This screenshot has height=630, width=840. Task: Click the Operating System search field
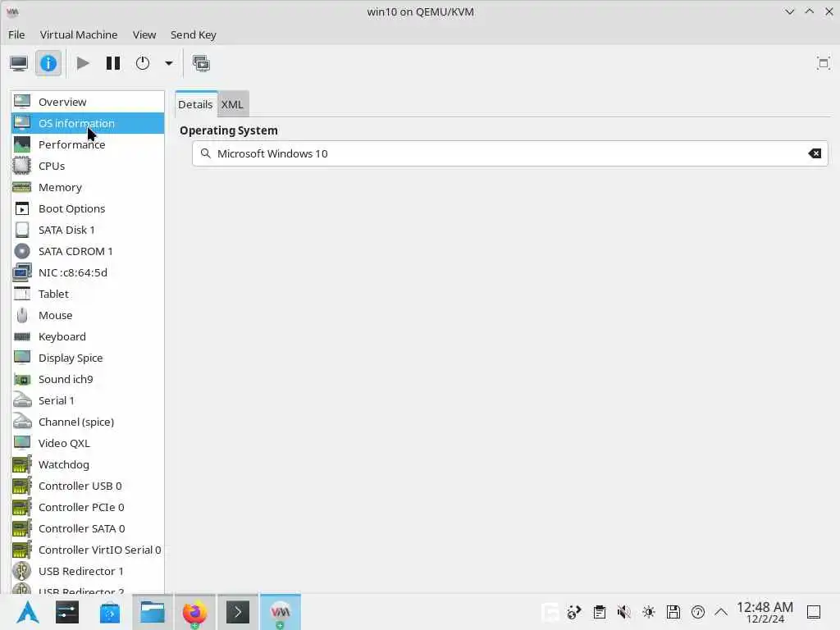pos(510,153)
